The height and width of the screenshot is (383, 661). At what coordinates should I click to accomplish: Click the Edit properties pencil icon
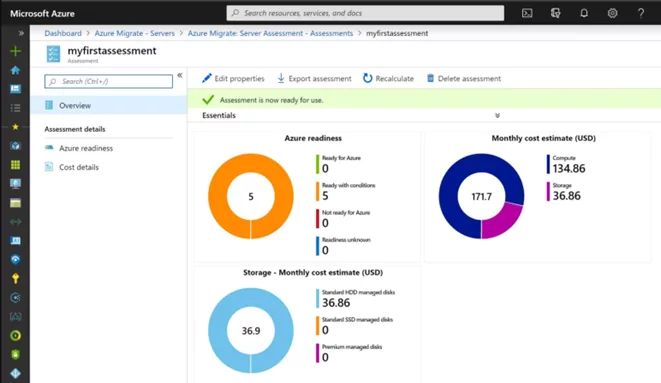click(207, 78)
